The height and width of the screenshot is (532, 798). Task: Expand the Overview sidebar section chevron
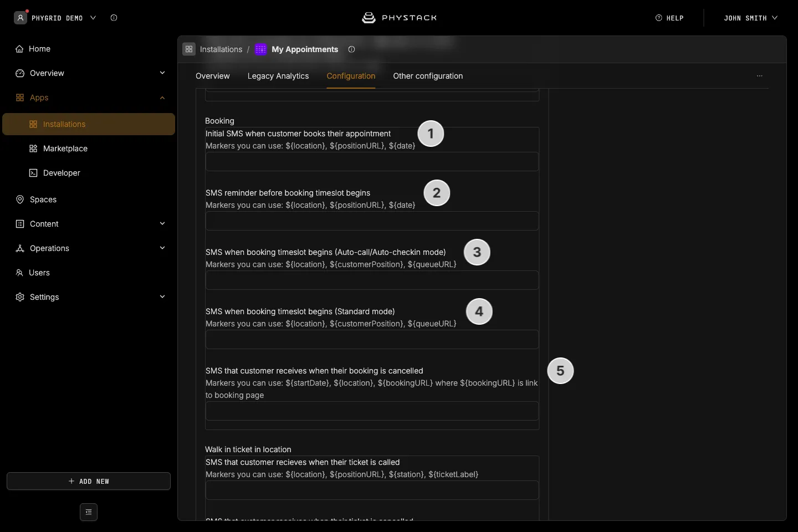(162, 73)
